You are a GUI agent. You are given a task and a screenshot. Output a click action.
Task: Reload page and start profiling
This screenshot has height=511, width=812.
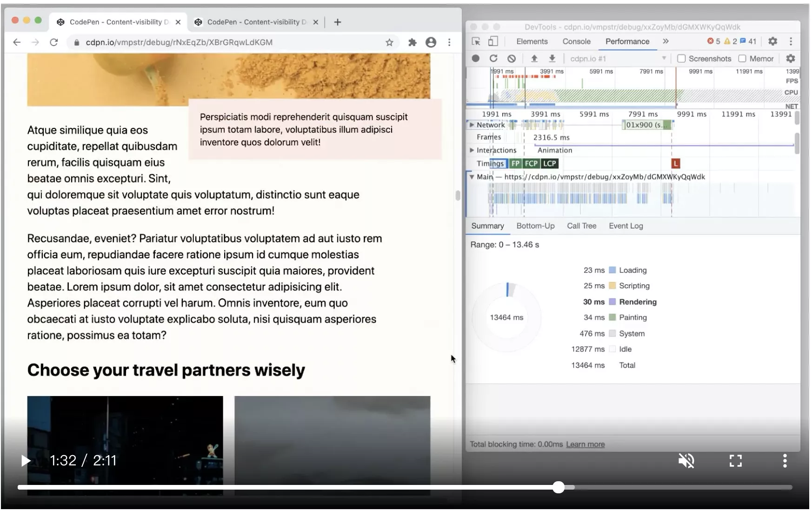tap(493, 59)
